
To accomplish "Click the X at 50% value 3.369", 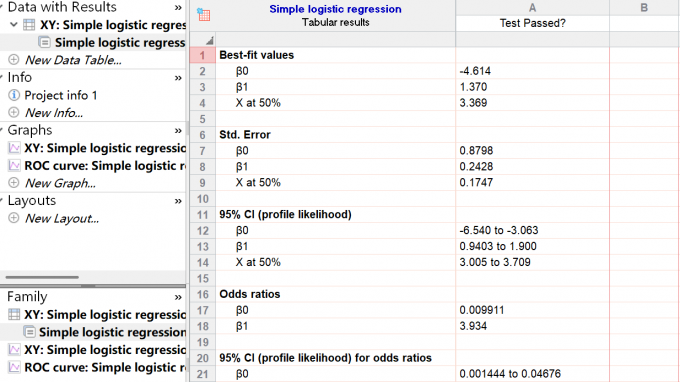I will (x=473, y=103).
